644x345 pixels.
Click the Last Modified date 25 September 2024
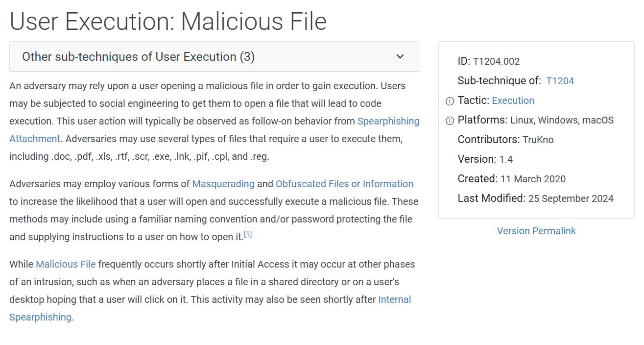571,198
